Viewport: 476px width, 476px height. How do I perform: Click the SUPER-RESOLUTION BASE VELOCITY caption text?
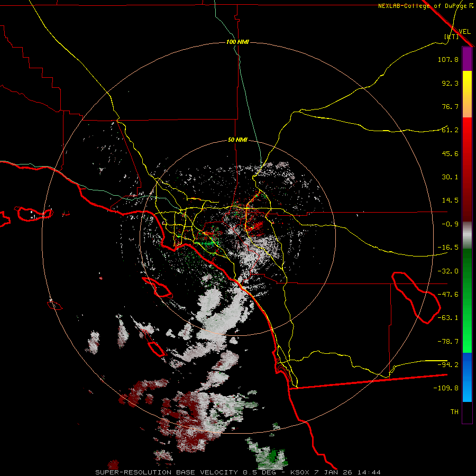[x=167, y=472]
